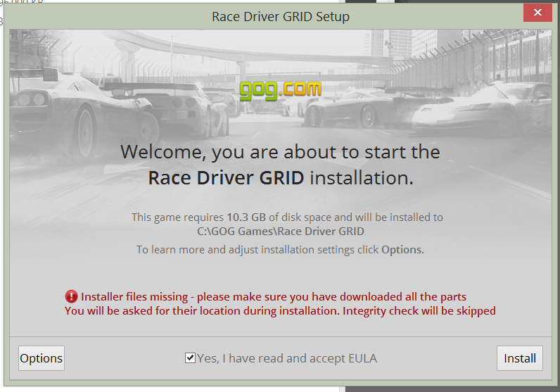
Task: Uncheck the accept EULA checkbox
Action: (x=190, y=358)
